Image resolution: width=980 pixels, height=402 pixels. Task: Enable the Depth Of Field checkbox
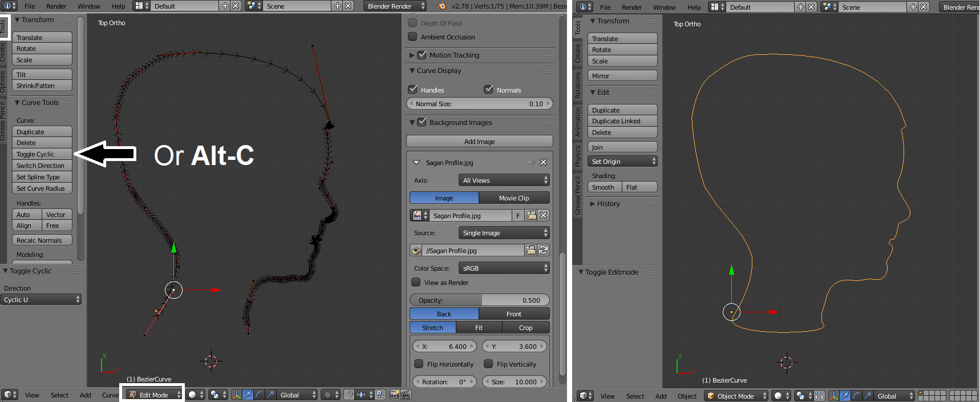coord(413,23)
